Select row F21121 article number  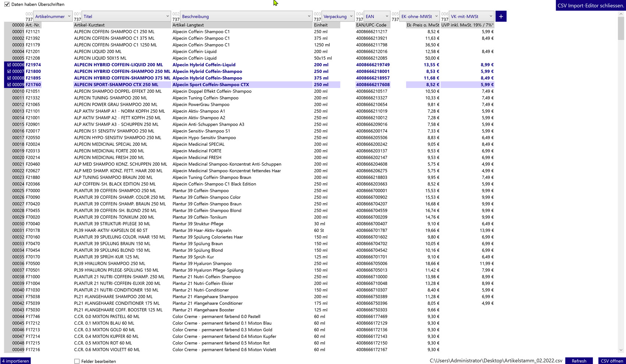click(33, 32)
